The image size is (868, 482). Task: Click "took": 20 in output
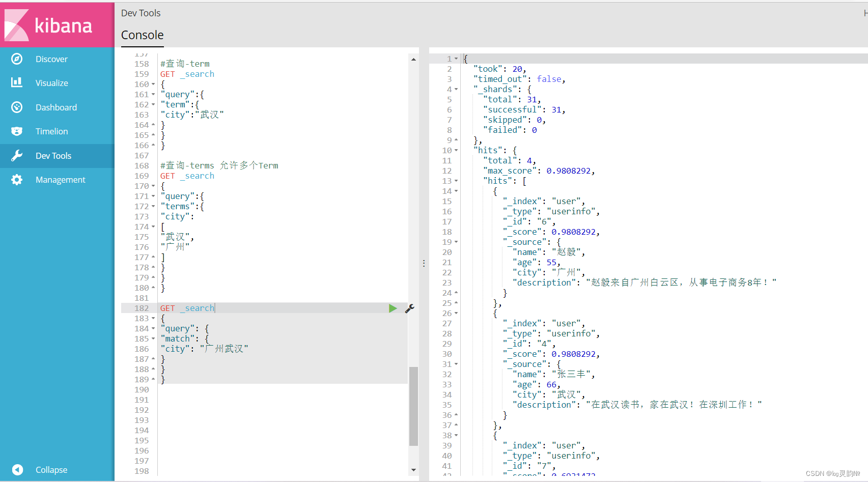[x=498, y=69]
